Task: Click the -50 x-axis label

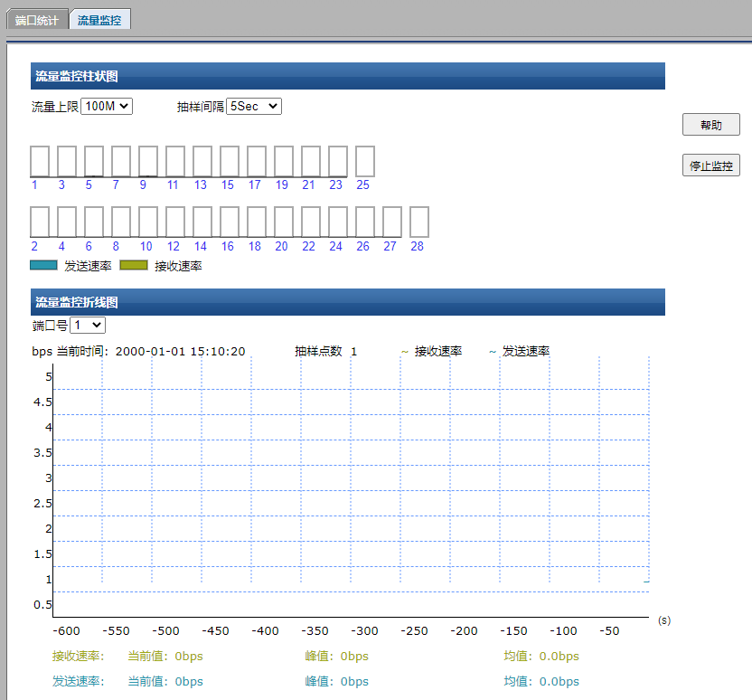Action: 609,631
